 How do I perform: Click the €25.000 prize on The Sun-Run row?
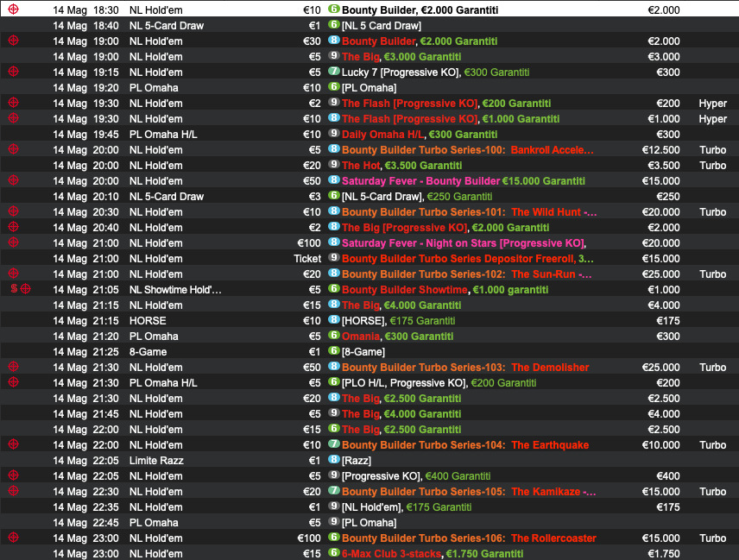click(660, 274)
